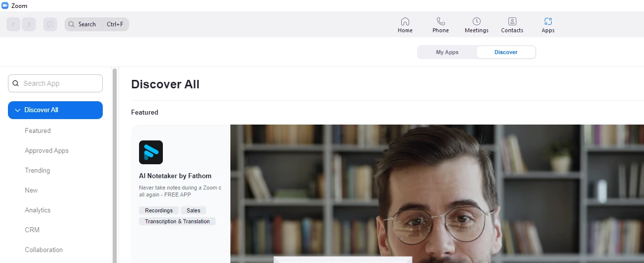This screenshot has height=263, width=644.
Task: Click the Recordings tag
Action: pyautogui.click(x=159, y=210)
